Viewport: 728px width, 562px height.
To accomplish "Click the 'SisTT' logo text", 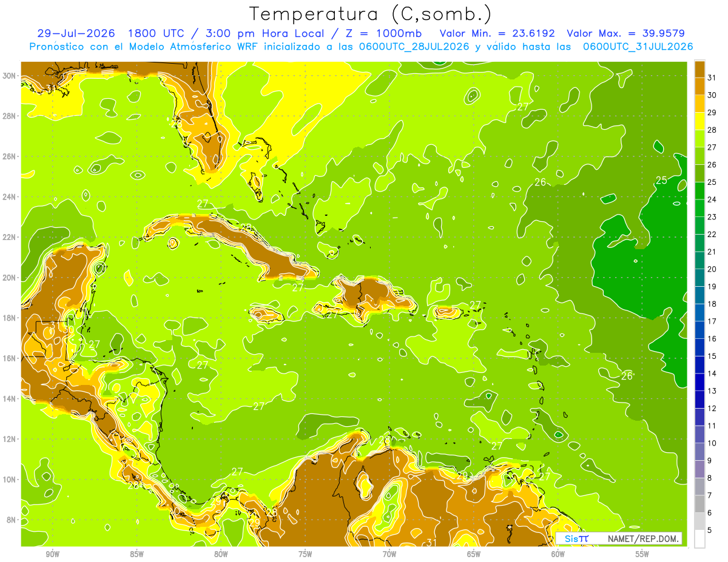I will pyautogui.click(x=576, y=538).
